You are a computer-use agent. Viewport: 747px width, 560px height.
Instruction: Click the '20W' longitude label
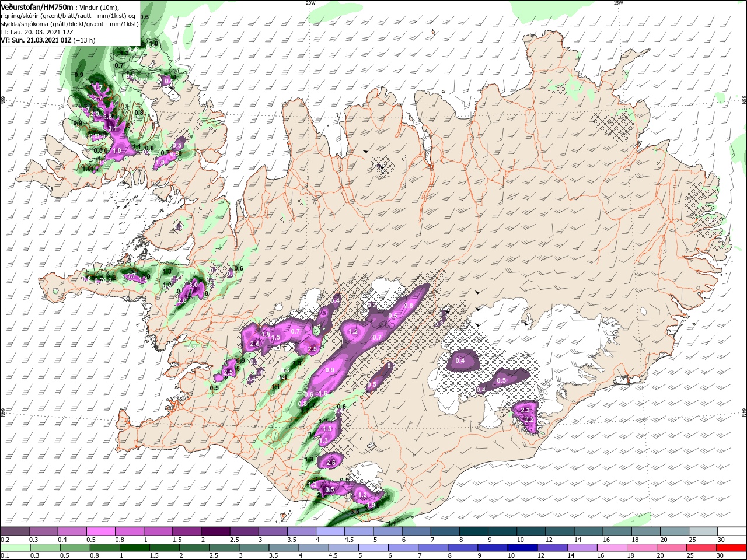tap(310, 2)
